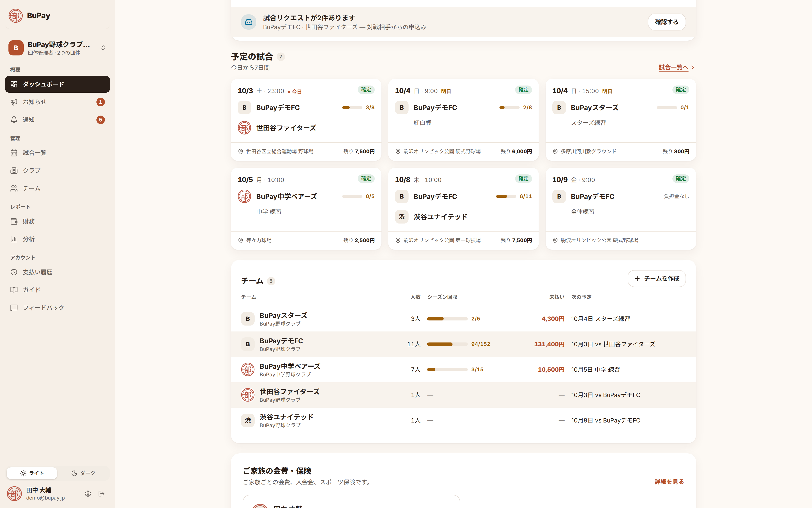Click the クラブ building icon
812x508 pixels.
[14, 170]
